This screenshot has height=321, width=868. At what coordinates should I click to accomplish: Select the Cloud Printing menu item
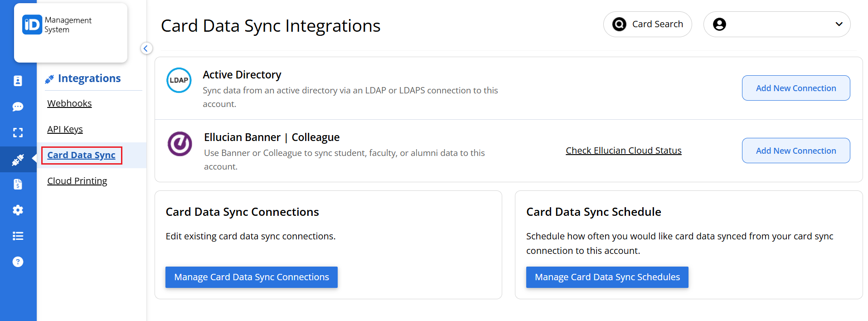77,181
